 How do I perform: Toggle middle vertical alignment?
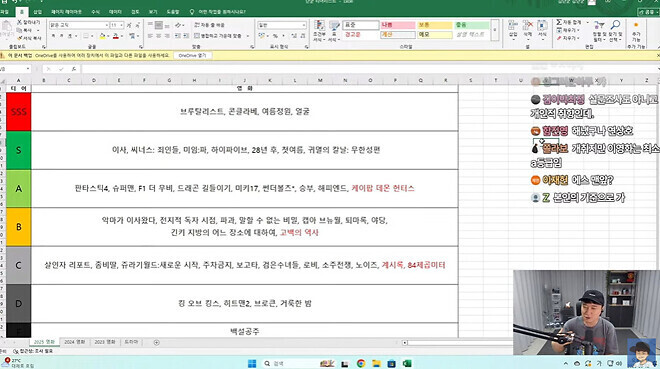159,25
